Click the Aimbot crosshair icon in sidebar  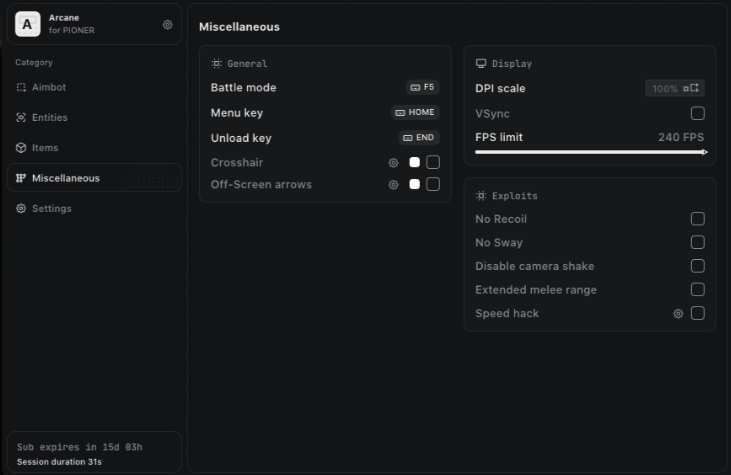tap(21, 88)
